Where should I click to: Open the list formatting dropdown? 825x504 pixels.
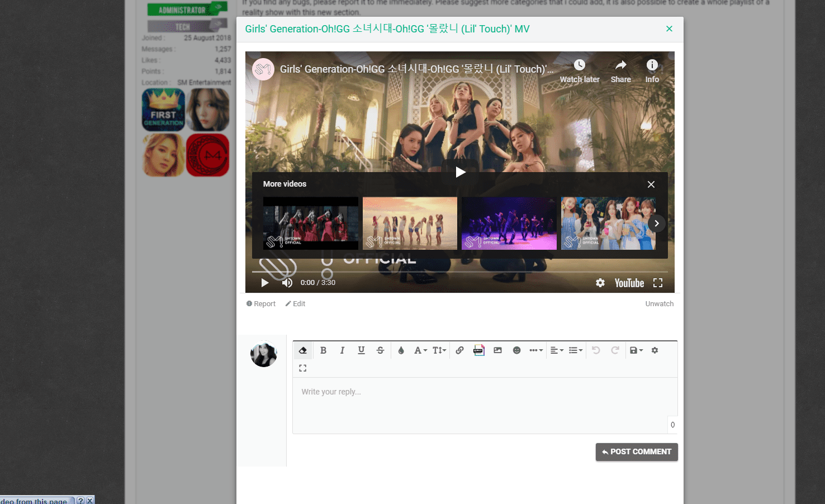[576, 350]
